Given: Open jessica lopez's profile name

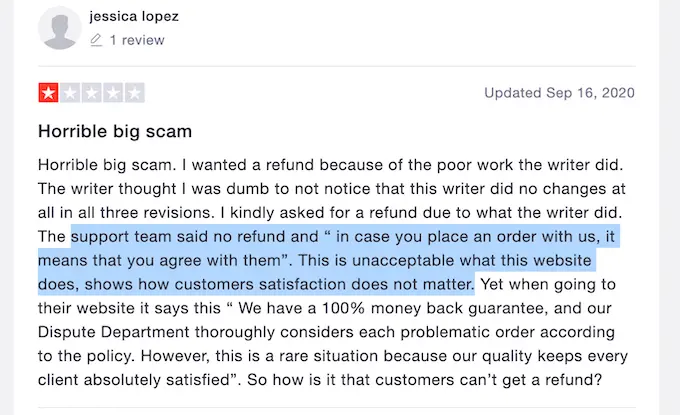Looking at the screenshot, I should click(x=134, y=16).
